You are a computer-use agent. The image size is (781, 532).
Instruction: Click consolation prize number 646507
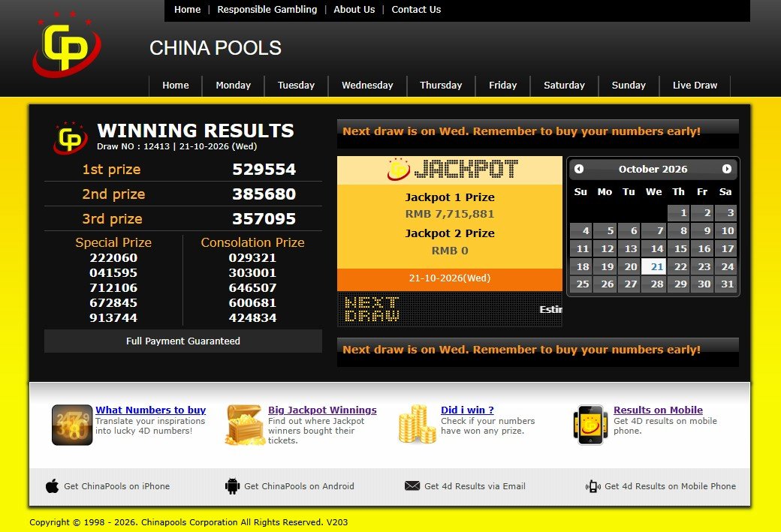(252, 287)
